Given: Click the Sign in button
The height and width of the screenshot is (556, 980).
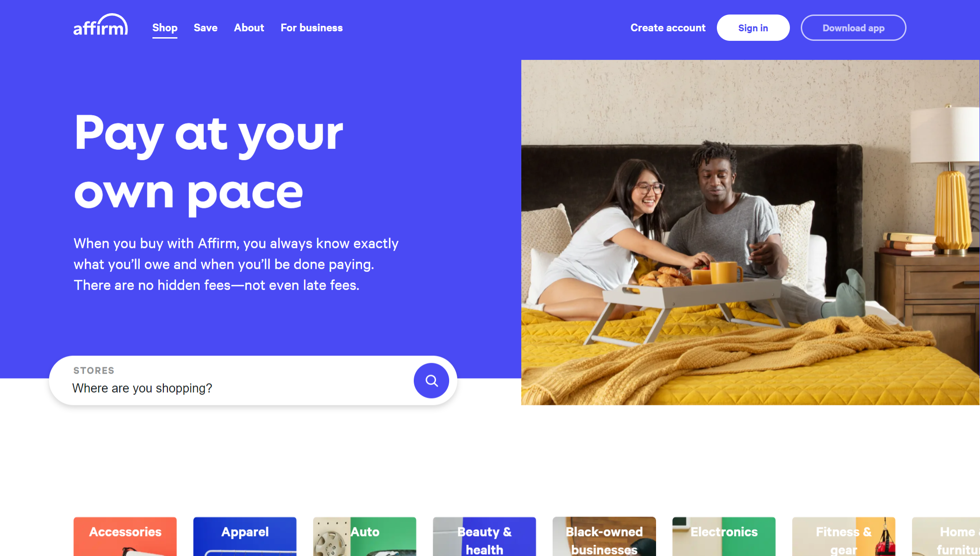Looking at the screenshot, I should point(753,28).
